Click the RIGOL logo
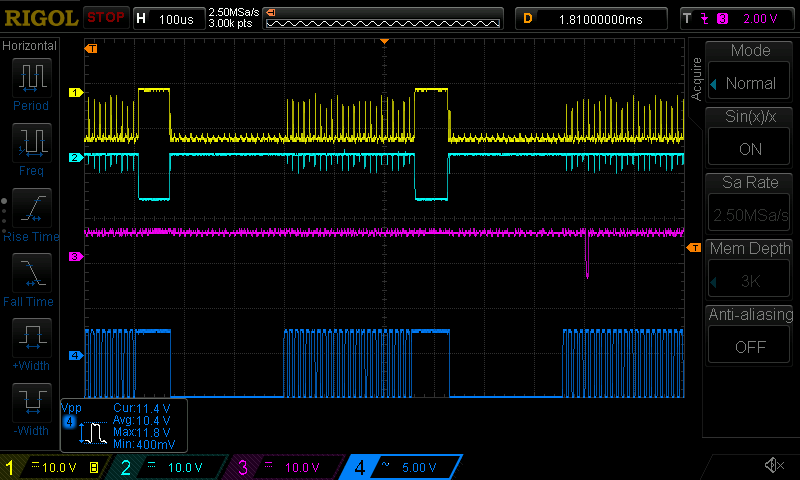The height and width of the screenshot is (480, 800). [41, 18]
